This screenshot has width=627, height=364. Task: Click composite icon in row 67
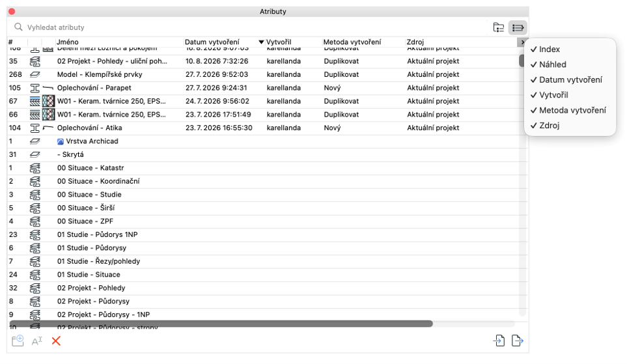pyautogui.click(x=35, y=101)
